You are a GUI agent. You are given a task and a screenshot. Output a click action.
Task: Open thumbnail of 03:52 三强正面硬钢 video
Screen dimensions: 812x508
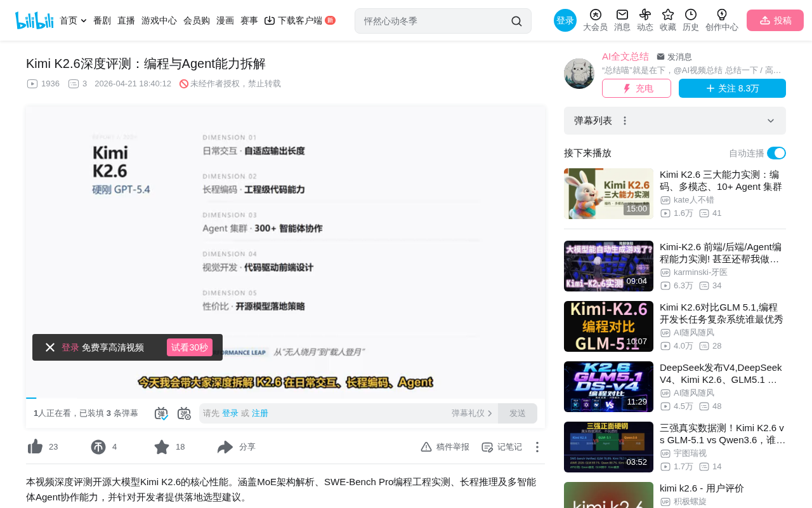point(608,447)
